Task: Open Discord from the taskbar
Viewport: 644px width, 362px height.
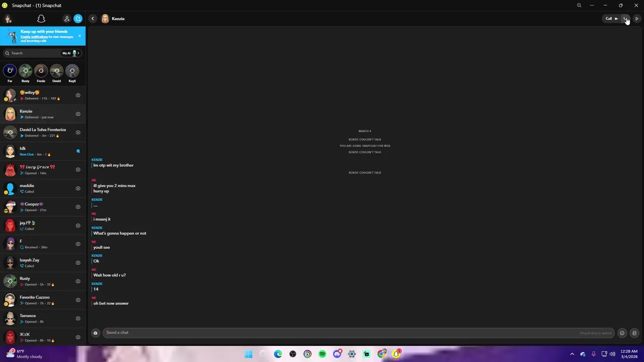Action: (x=337, y=354)
